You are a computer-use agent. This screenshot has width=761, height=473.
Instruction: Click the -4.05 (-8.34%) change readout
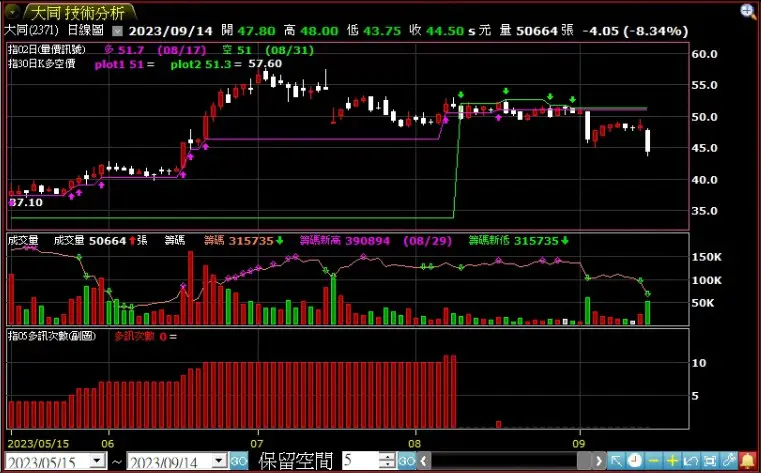(x=635, y=31)
